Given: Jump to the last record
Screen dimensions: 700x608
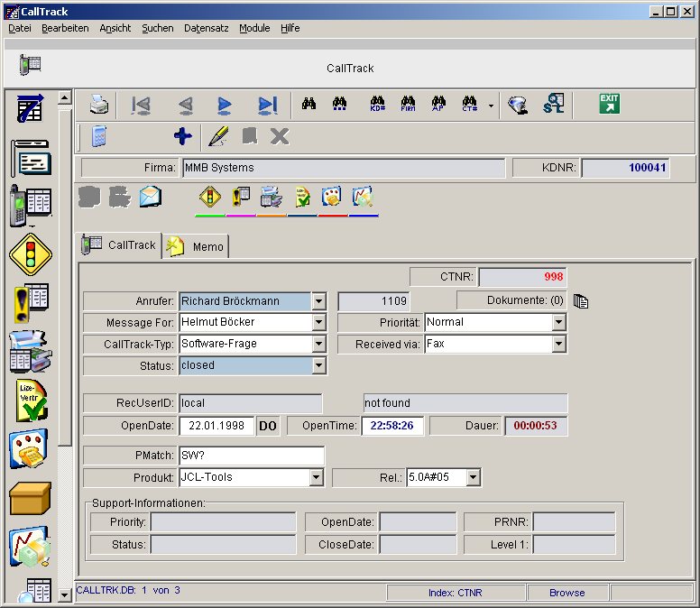Looking at the screenshot, I should coord(267,106).
